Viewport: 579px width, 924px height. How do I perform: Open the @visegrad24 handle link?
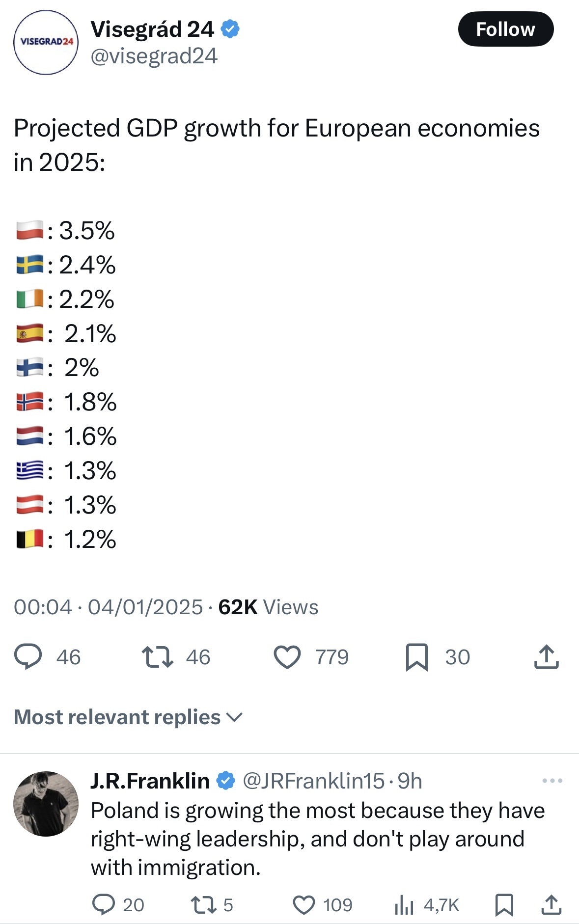click(x=154, y=56)
